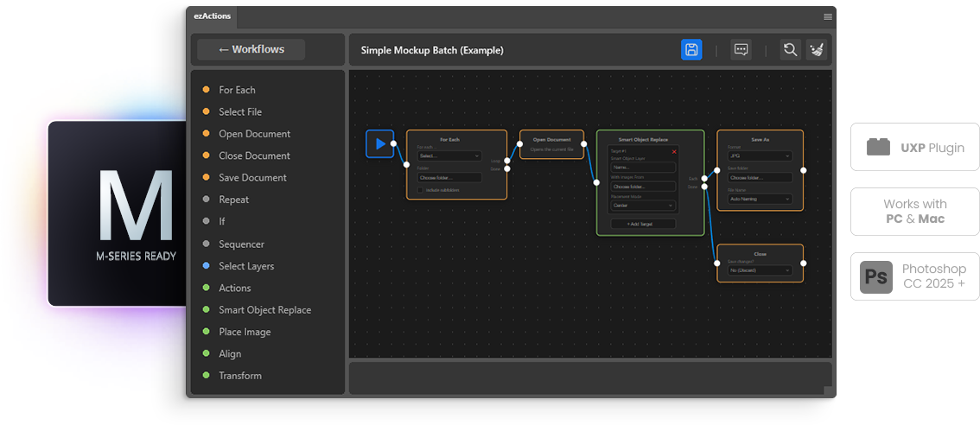Remove Target #1 with the red X
The image size is (980, 425).
pos(674,152)
